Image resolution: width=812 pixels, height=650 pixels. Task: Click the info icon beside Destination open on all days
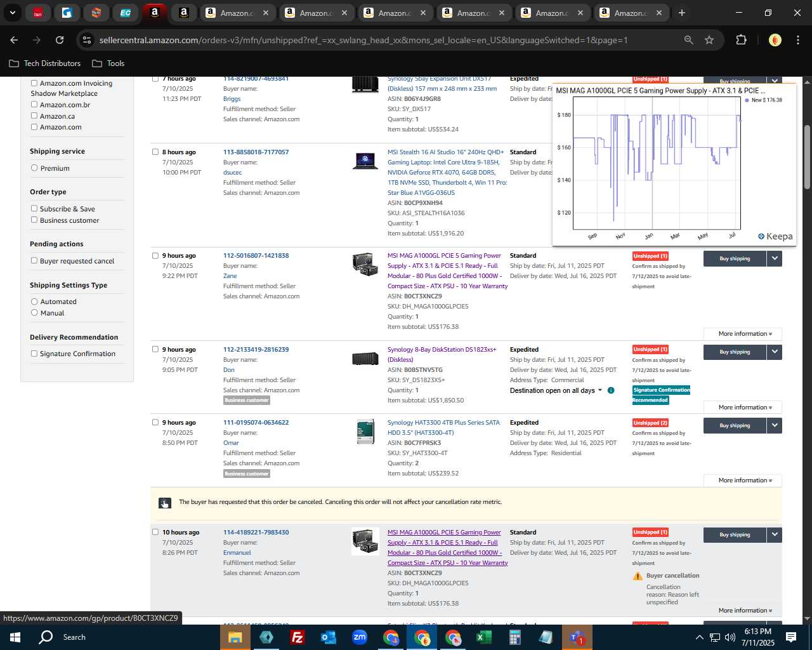coord(611,390)
